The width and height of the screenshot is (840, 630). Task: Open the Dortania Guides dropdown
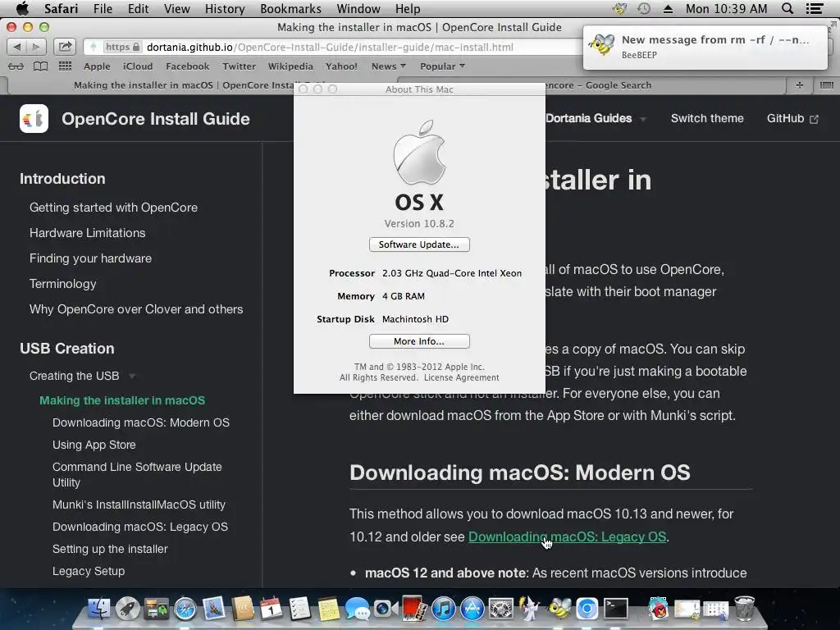pos(596,118)
